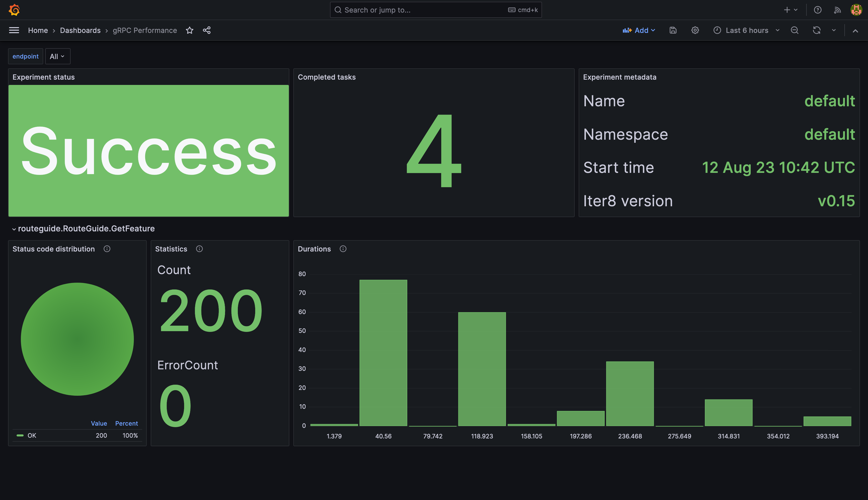Viewport: 868px width, 500px height.
Task: Go to Home breadcrumb
Action: click(x=38, y=30)
